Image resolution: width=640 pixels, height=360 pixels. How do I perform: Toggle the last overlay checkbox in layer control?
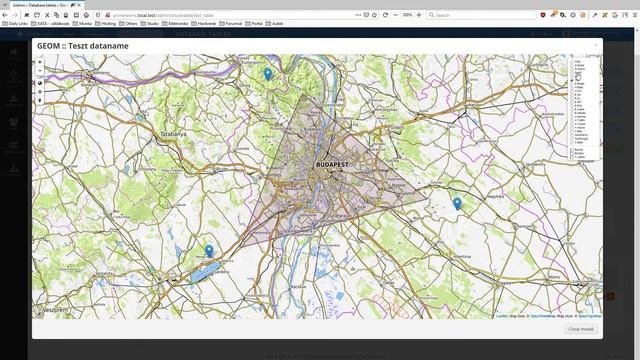pyautogui.click(x=572, y=157)
